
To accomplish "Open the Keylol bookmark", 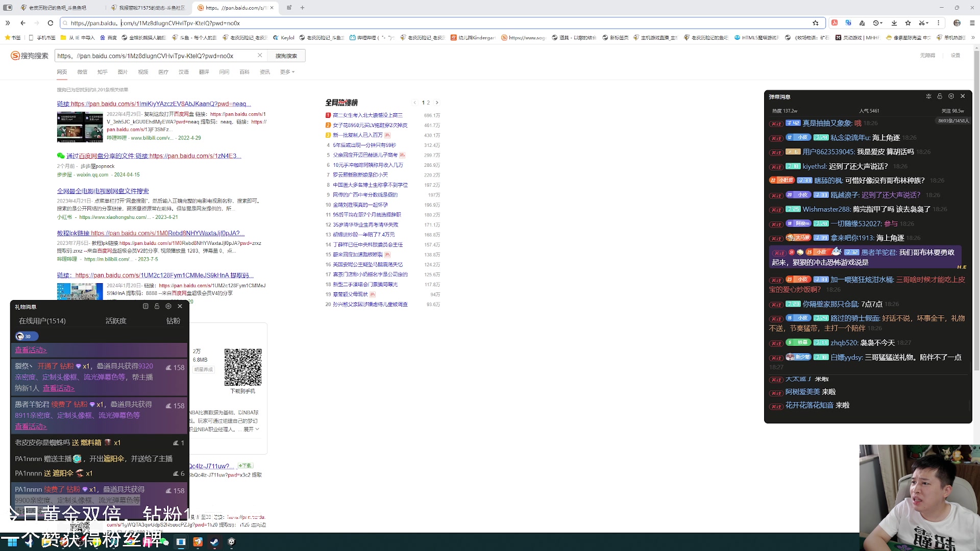I will point(284,37).
